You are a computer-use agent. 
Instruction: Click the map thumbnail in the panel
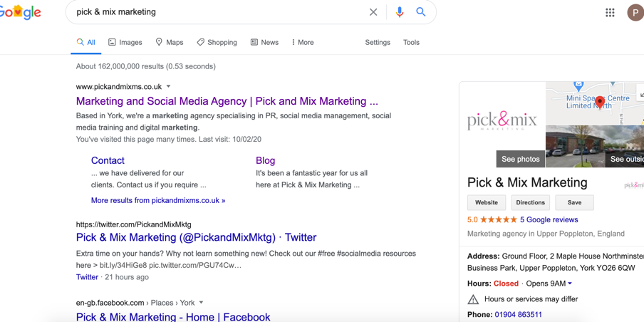tap(594, 103)
